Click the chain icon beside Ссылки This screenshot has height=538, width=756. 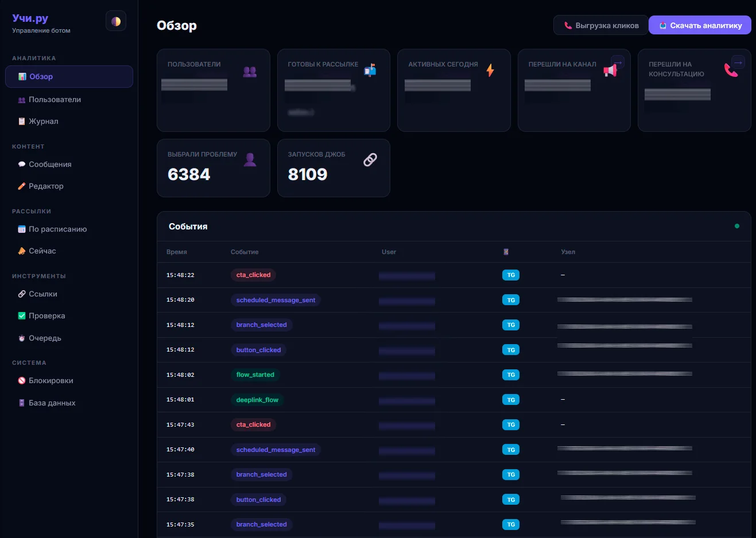tap(22, 294)
